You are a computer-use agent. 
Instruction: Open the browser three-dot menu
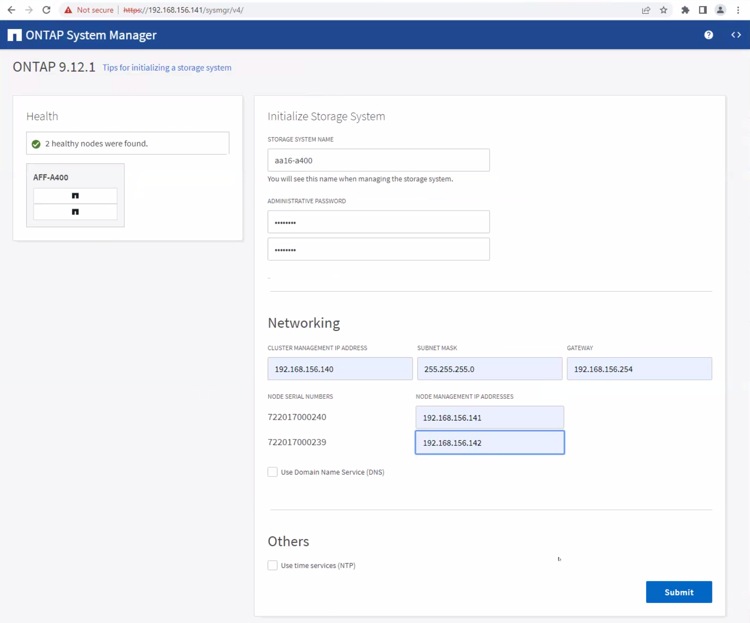(738, 10)
